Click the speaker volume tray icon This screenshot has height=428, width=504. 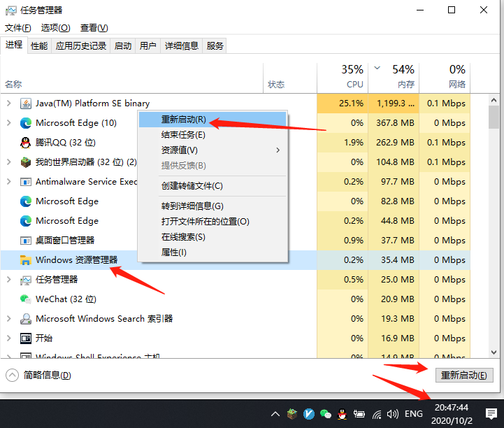pos(392,414)
